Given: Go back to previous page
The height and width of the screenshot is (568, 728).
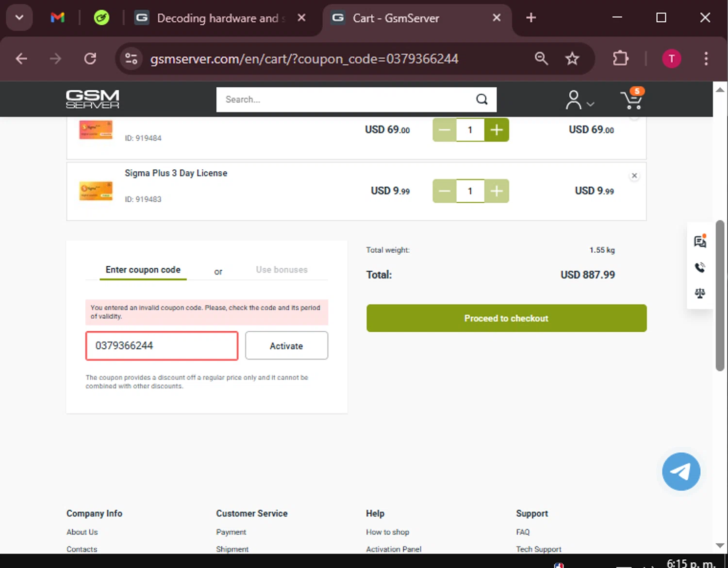Looking at the screenshot, I should tap(21, 59).
